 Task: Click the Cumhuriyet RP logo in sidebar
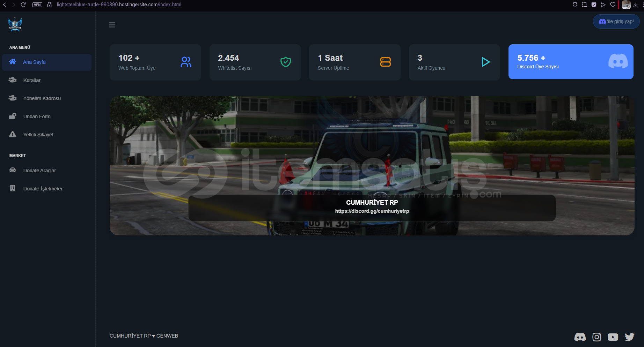[15, 25]
